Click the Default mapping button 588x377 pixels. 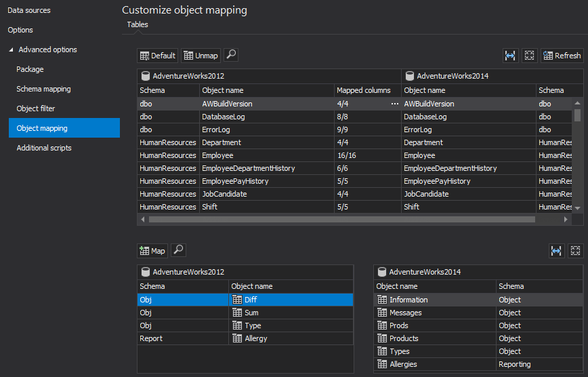[x=157, y=56]
